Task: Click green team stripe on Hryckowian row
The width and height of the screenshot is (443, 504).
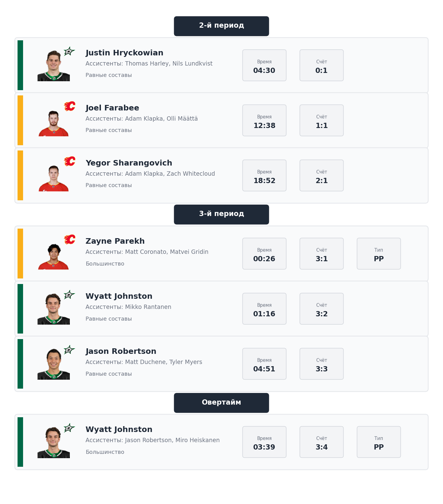Action: pyautogui.click(x=20, y=65)
